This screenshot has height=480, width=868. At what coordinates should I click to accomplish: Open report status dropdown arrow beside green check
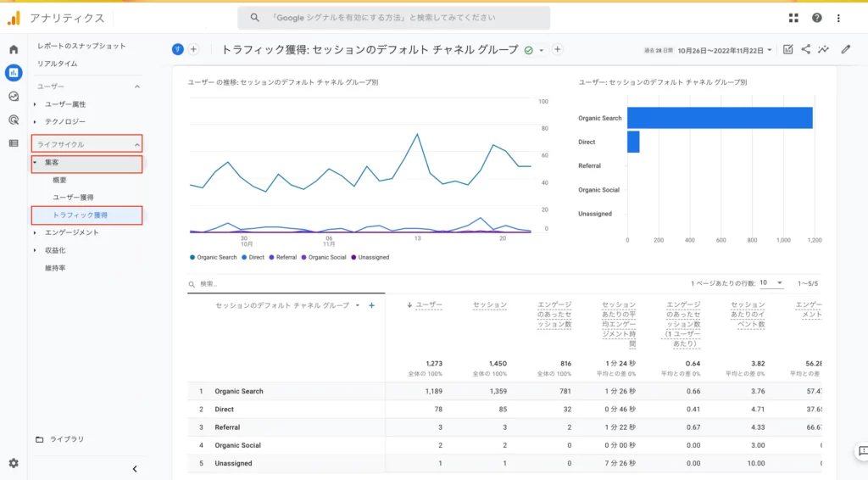tap(542, 50)
